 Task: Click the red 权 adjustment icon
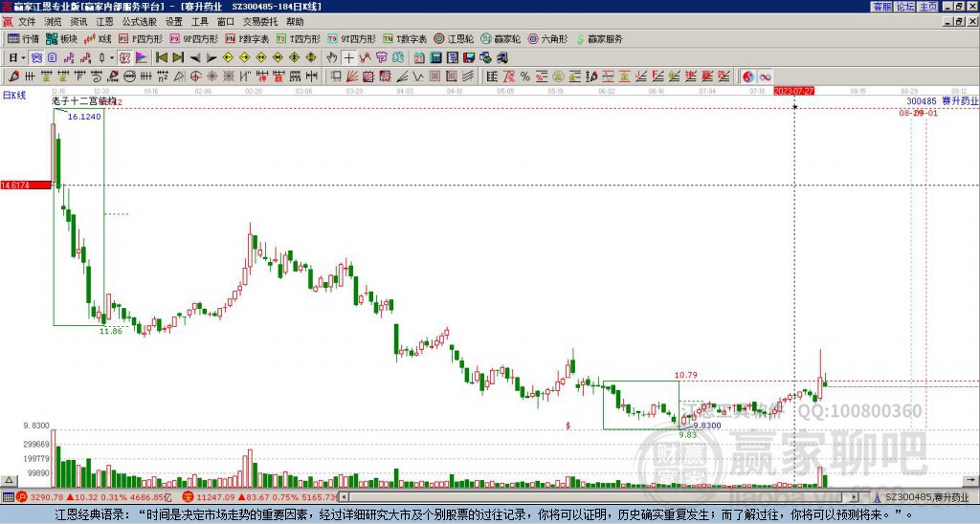click(x=124, y=58)
